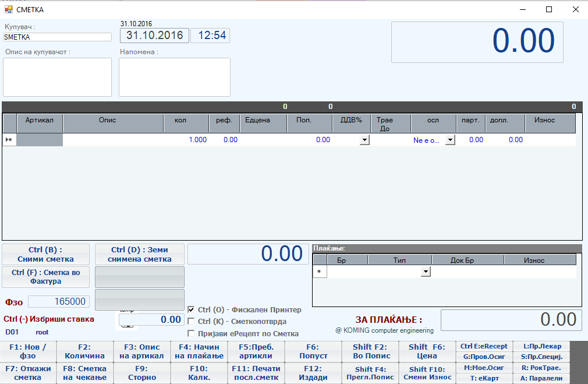The width and height of the screenshot is (588, 384).
Task: Click F2: Количина button
Action: click(85, 351)
